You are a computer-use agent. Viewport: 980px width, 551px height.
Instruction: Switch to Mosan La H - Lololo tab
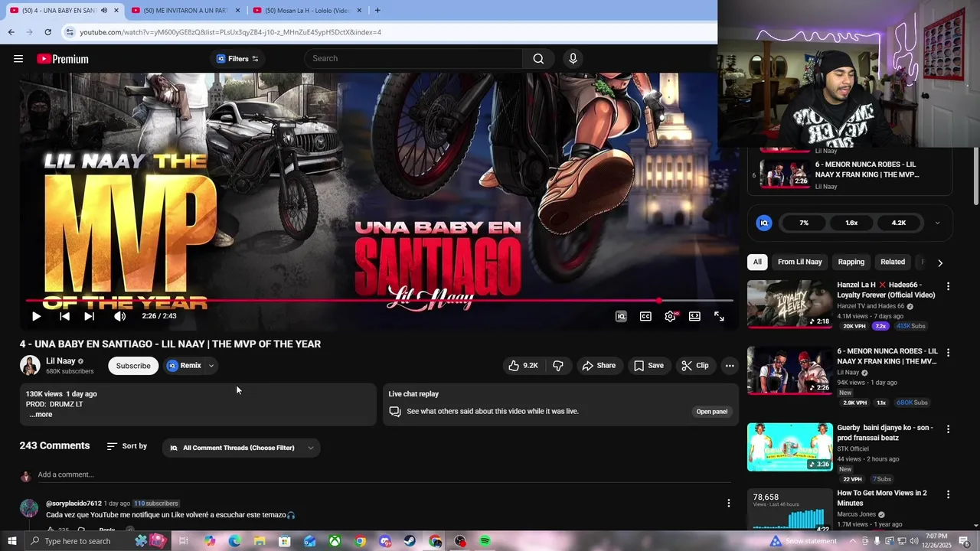[x=307, y=11]
